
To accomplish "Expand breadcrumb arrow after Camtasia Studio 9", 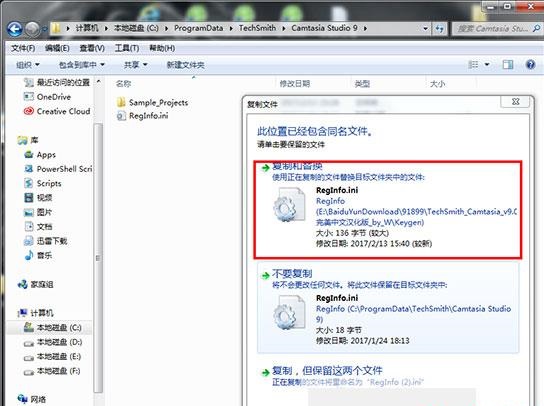I will click(x=365, y=28).
